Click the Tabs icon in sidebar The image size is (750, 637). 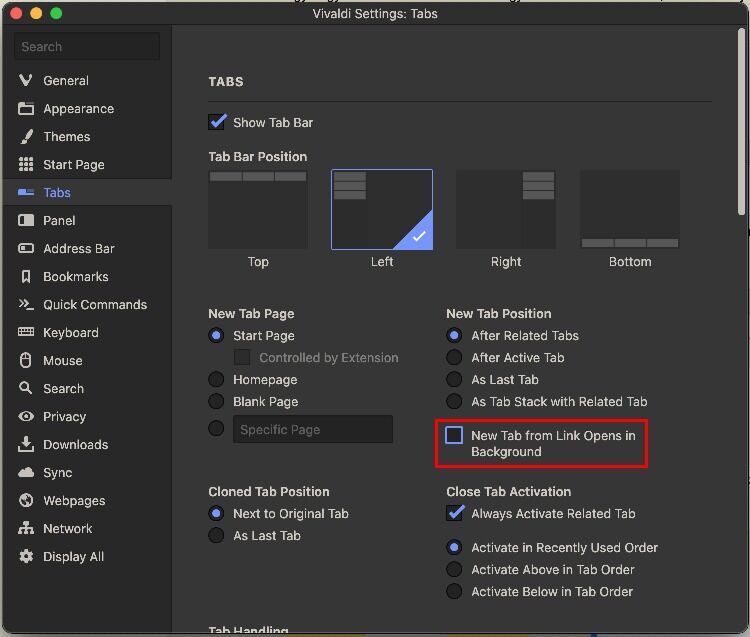(x=26, y=192)
